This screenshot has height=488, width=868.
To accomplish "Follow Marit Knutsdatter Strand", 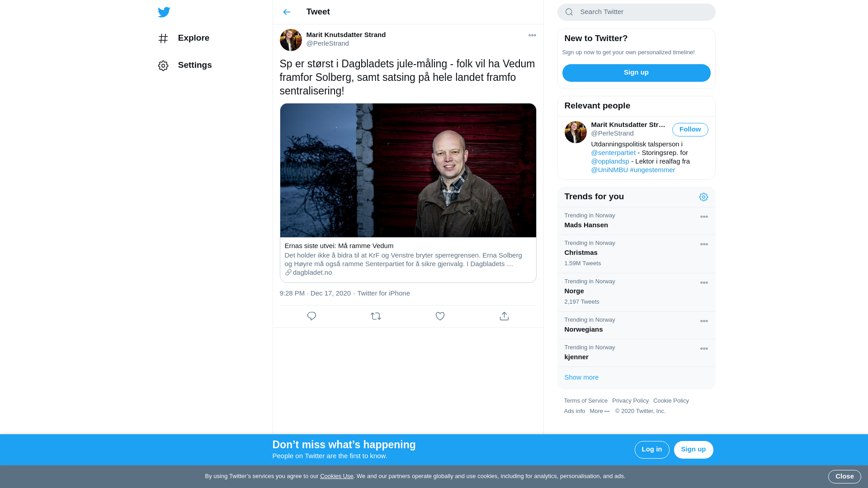I will pos(690,130).
